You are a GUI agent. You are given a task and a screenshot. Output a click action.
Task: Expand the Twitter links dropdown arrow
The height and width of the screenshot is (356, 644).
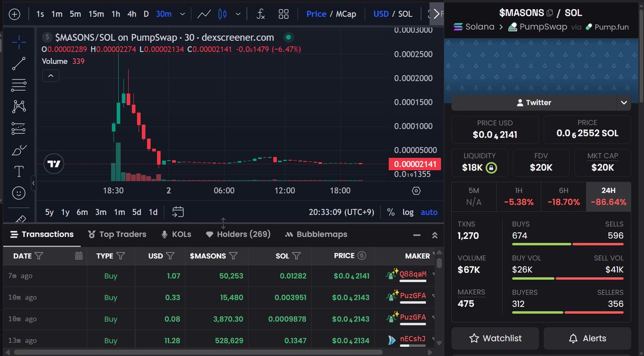tap(623, 103)
